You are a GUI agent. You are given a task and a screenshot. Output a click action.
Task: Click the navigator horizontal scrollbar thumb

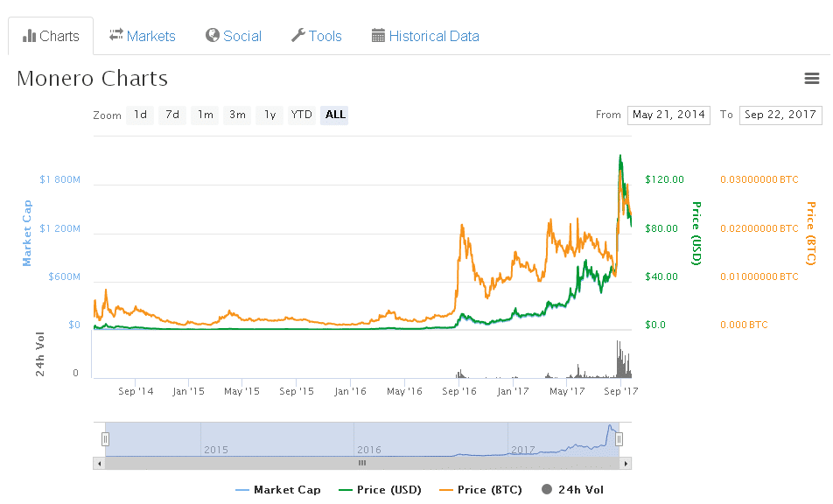(362, 464)
